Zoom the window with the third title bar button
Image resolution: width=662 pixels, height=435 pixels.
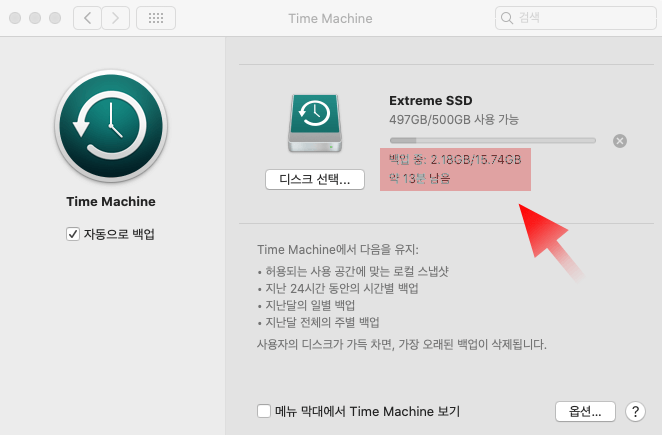click(55, 18)
